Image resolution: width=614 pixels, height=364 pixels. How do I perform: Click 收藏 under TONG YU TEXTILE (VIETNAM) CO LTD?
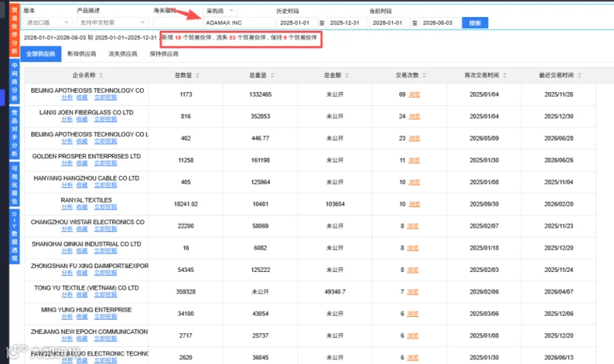coord(82,294)
